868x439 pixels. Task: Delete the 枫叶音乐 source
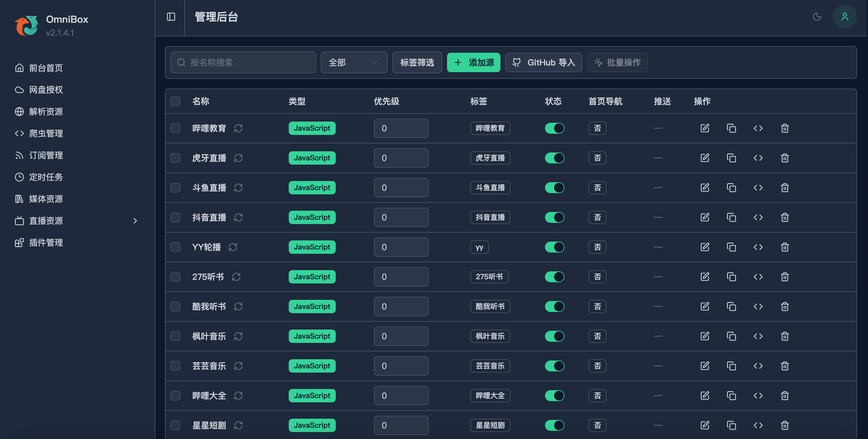tap(784, 336)
